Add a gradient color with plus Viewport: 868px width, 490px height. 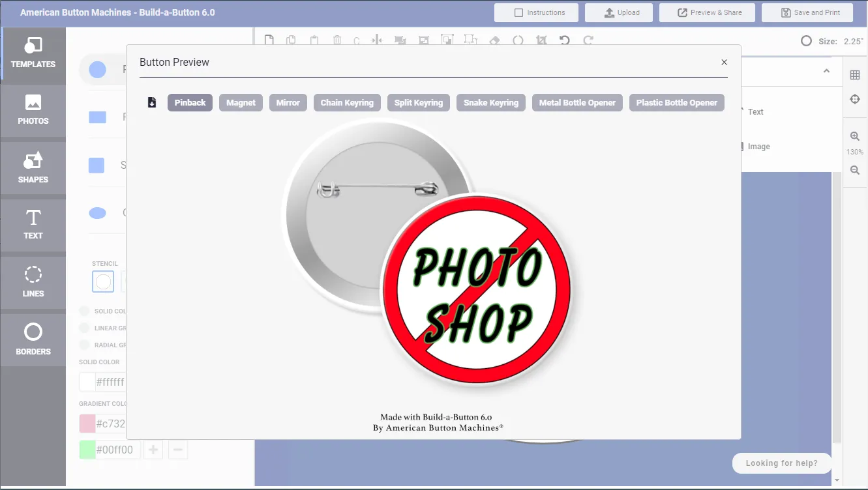pyautogui.click(x=153, y=450)
